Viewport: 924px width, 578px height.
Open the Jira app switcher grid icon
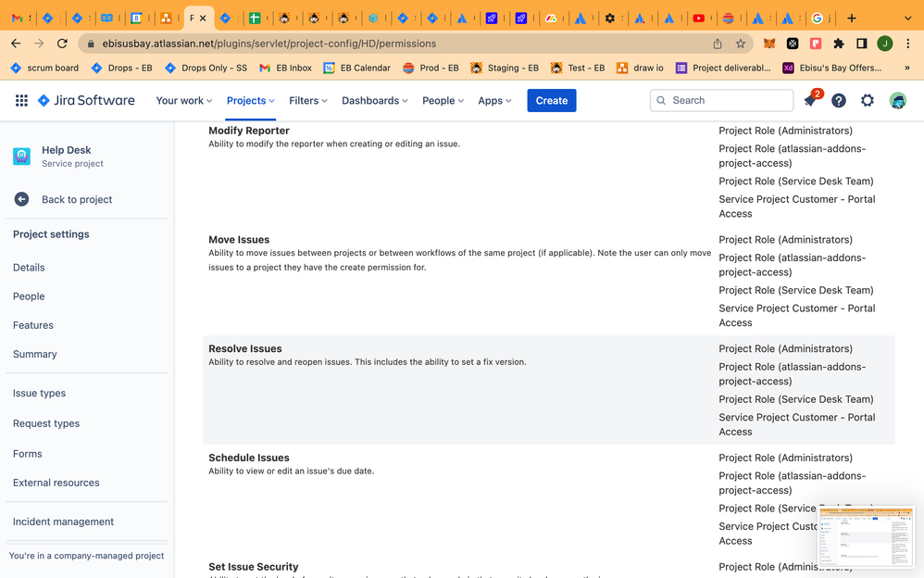coord(21,100)
